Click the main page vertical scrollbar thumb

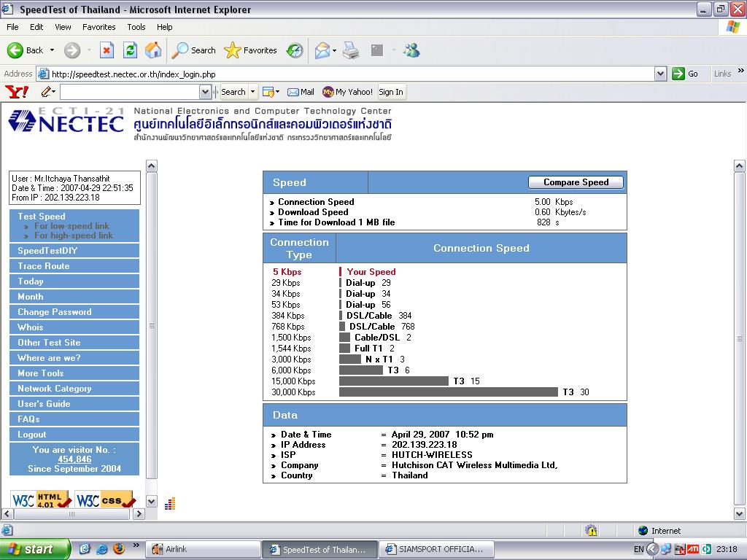pyautogui.click(x=740, y=338)
